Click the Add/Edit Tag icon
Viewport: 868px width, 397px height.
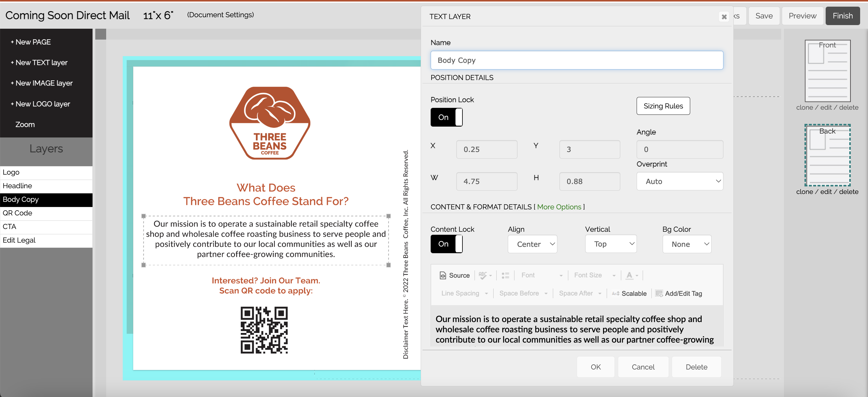(678, 293)
